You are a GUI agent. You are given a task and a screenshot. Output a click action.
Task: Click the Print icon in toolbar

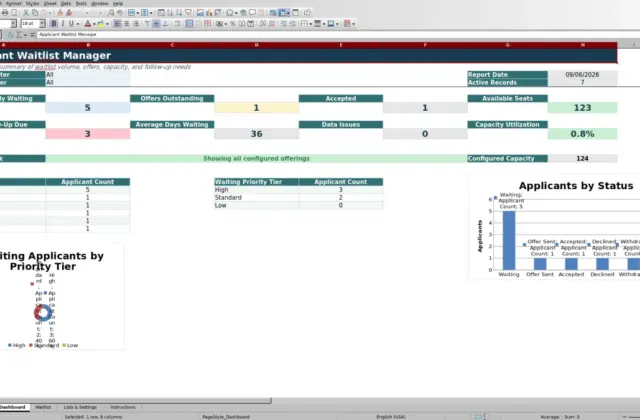click(5, 13)
